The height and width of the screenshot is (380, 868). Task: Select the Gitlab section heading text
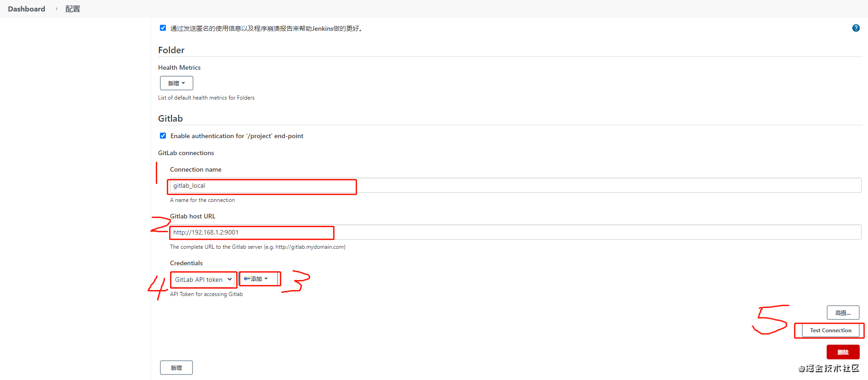click(x=170, y=118)
